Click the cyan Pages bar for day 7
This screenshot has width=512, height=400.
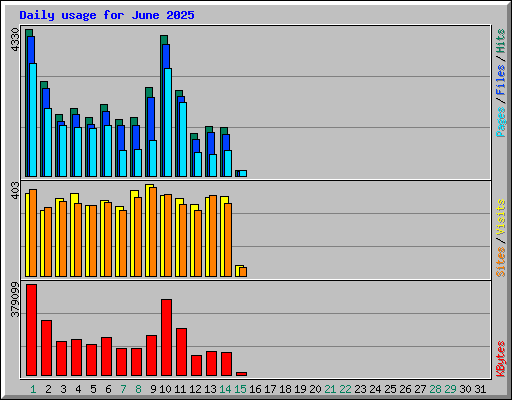(x=123, y=163)
